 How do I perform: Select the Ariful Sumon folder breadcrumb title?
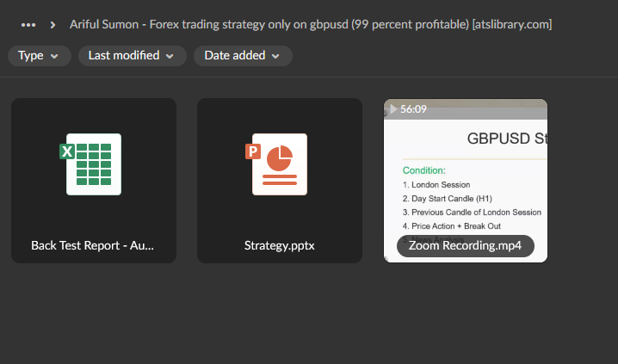point(311,24)
